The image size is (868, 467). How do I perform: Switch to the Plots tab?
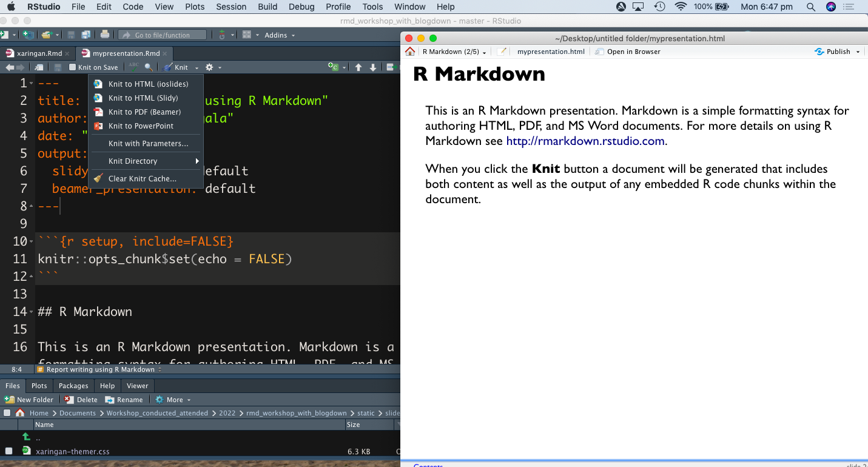(x=39, y=386)
